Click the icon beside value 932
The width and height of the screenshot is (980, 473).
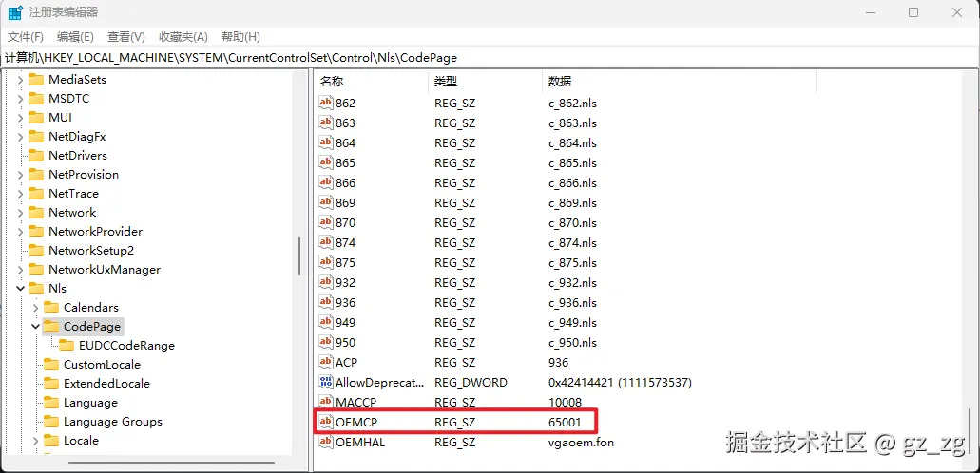[326, 282]
